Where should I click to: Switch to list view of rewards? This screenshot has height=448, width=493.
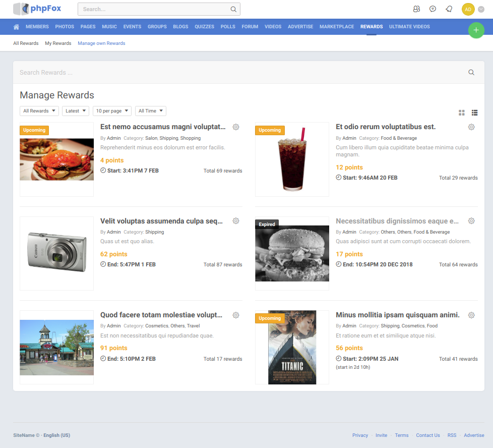474,113
